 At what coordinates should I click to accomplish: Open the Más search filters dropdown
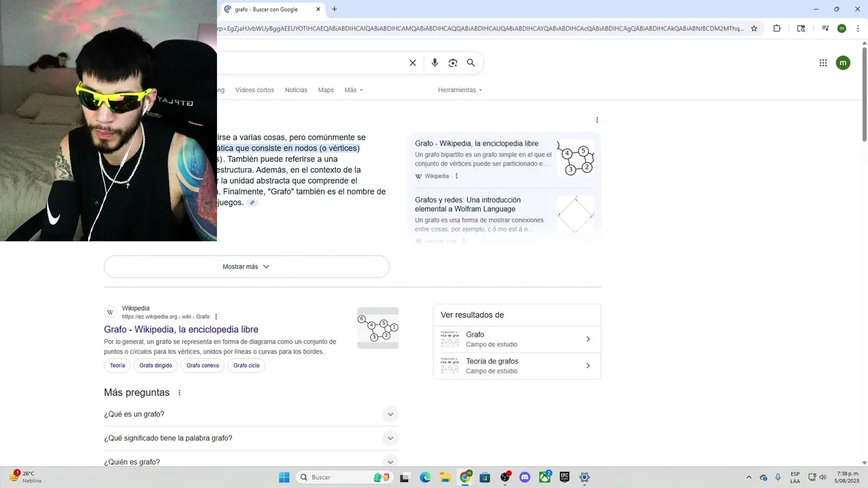tap(353, 90)
